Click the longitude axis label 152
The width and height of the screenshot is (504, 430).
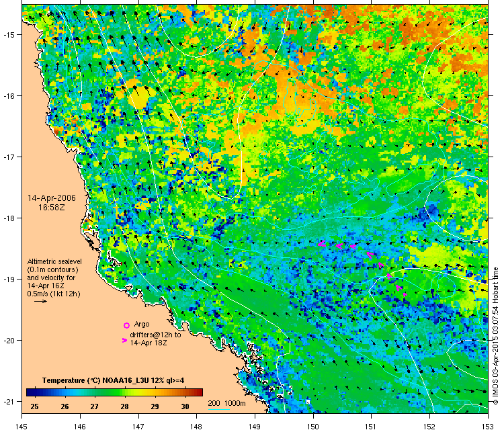point(430,426)
